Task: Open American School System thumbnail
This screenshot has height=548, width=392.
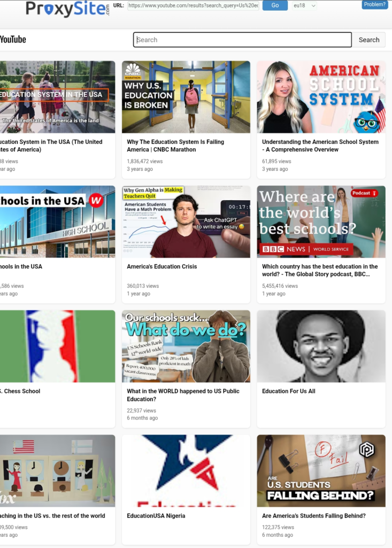Action: pyautogui.click(x=321, y=97)
